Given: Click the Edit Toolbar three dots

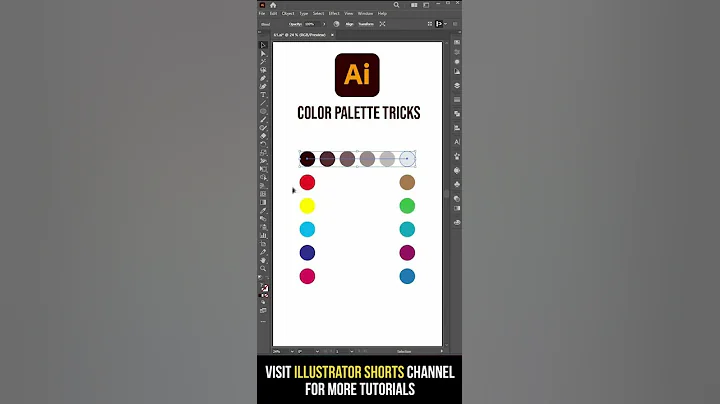Looking at the screenshot, I should click(x=263, y=321).
